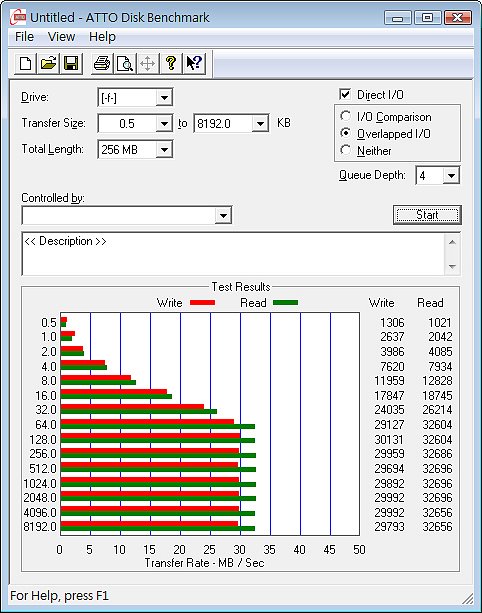482x613 pixels.
Task: Click the Description scrollbar down arrow
Action: pyautogui.click(x=452, y=267)
